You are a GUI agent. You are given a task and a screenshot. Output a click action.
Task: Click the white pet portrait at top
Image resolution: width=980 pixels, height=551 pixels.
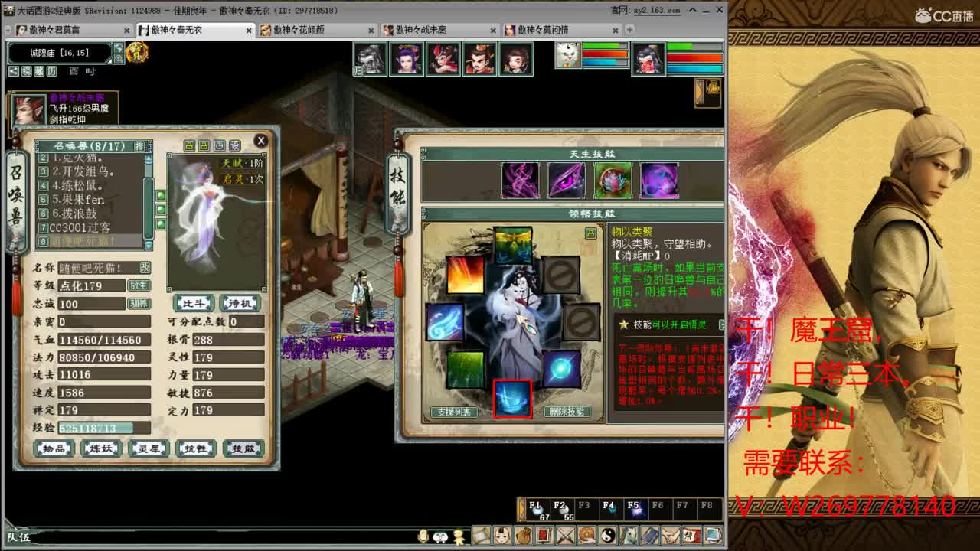coord(568,56)
